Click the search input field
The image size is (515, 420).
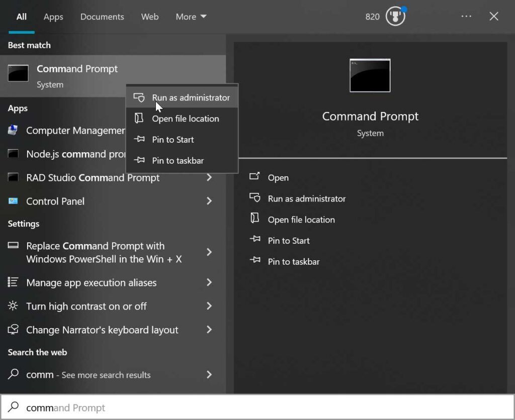click(x=101, y=407)
